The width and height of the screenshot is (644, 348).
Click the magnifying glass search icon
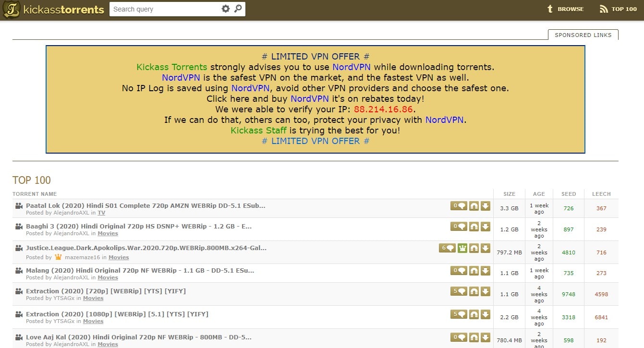coord(238,9)
